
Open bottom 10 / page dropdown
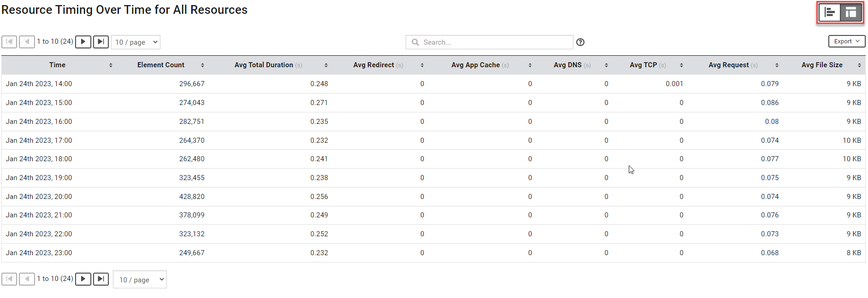140,280
